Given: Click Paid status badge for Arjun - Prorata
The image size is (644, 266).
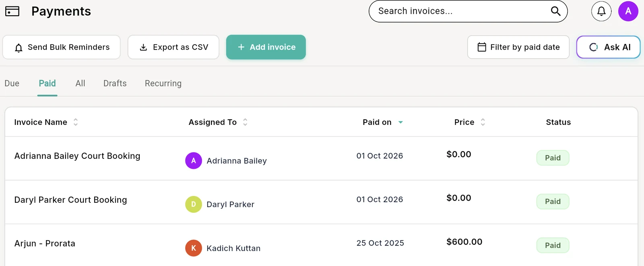Looking at the screenshot, I should (x=553, y=245).
